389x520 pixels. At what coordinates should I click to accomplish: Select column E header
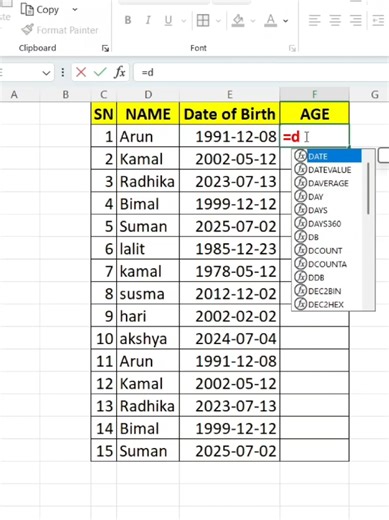point(230,95)
